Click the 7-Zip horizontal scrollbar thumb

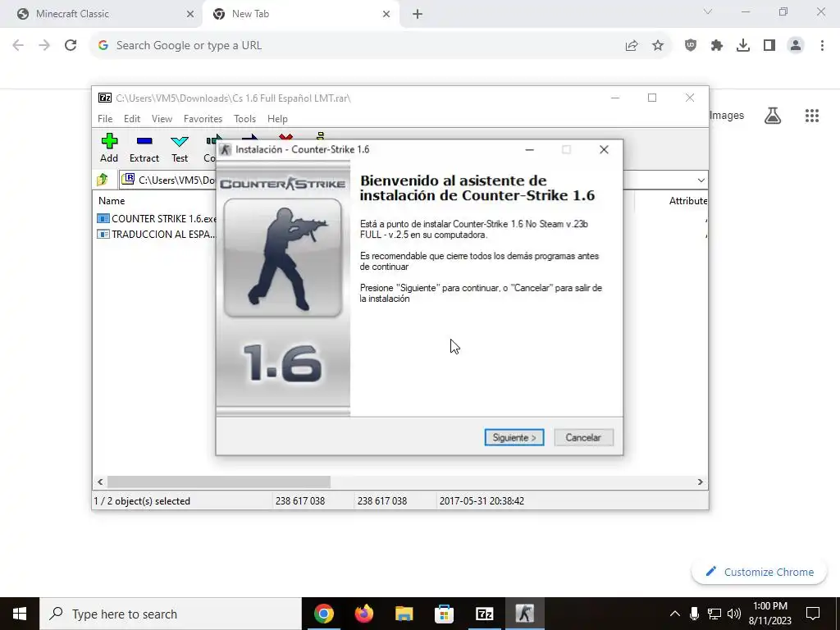click(218, 482)
